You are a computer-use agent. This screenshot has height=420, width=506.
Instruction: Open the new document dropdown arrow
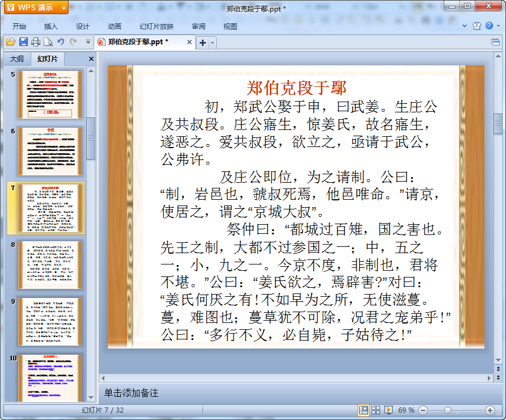[212, 43]
